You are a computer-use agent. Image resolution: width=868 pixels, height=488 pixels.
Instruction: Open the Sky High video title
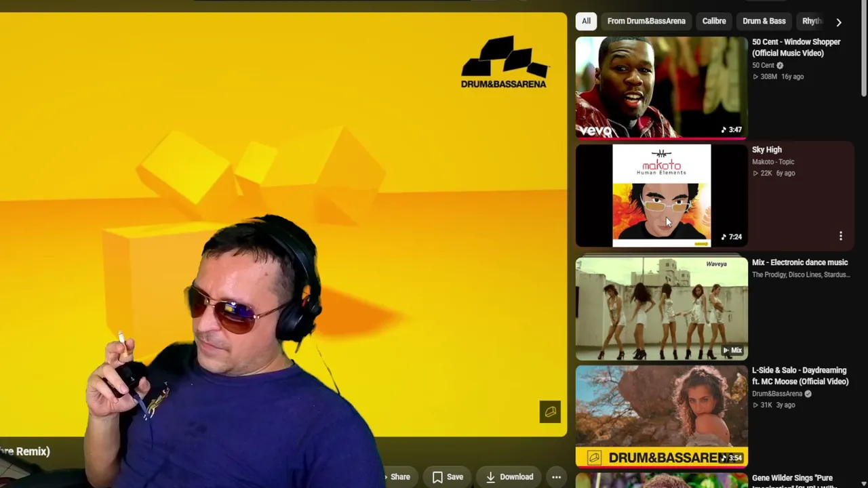tap(767, 150)
